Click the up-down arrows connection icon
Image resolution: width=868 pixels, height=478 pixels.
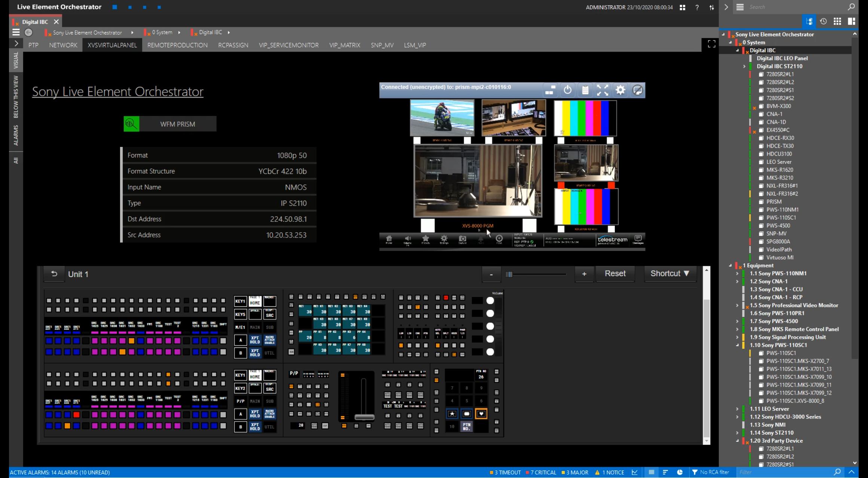[712, 7]
